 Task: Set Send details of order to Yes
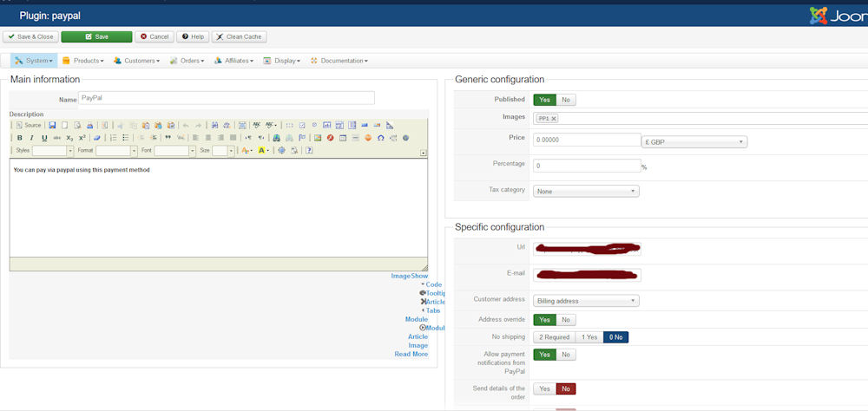[545, 388]
